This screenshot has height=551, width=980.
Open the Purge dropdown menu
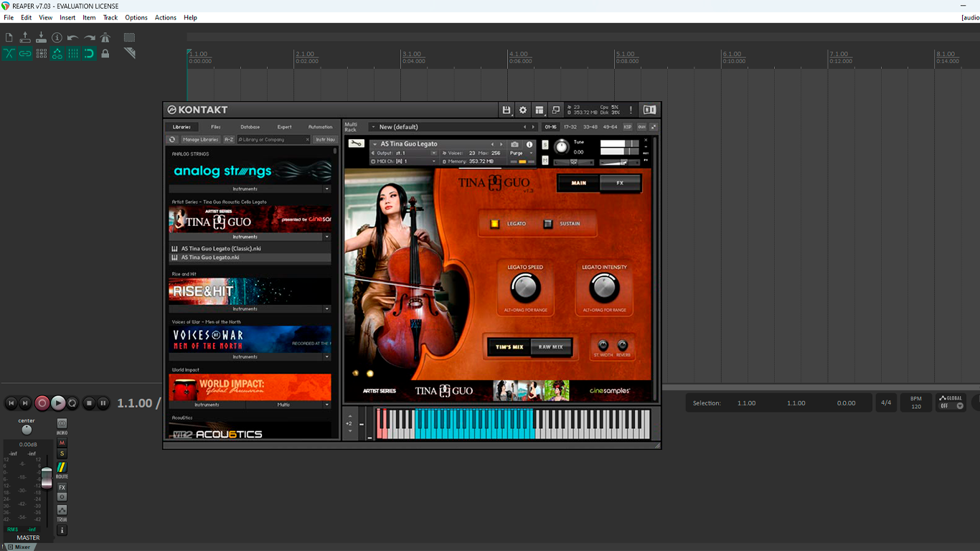coord(521,153)
